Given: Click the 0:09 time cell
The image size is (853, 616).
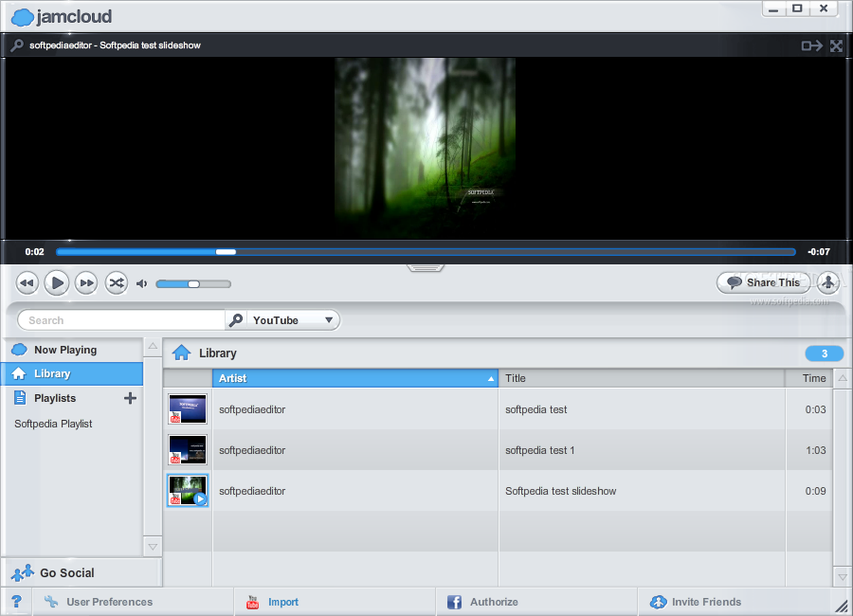Looking at the screenshot, I should [x=809, y=491].
